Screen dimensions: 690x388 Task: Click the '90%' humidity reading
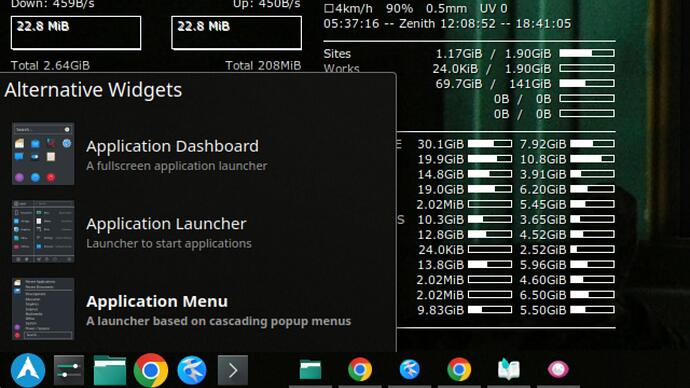399,8
